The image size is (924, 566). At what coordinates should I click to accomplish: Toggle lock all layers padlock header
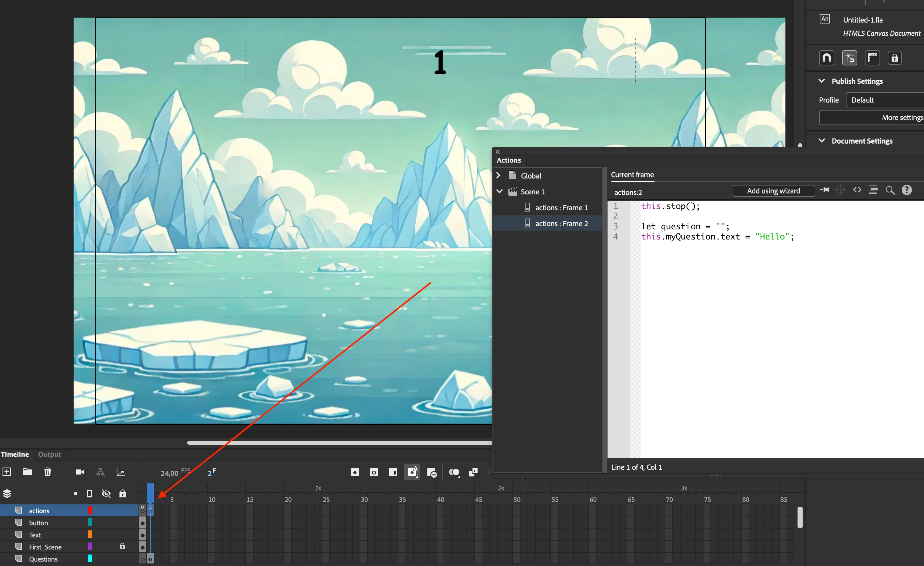click(x=123, y=494)
